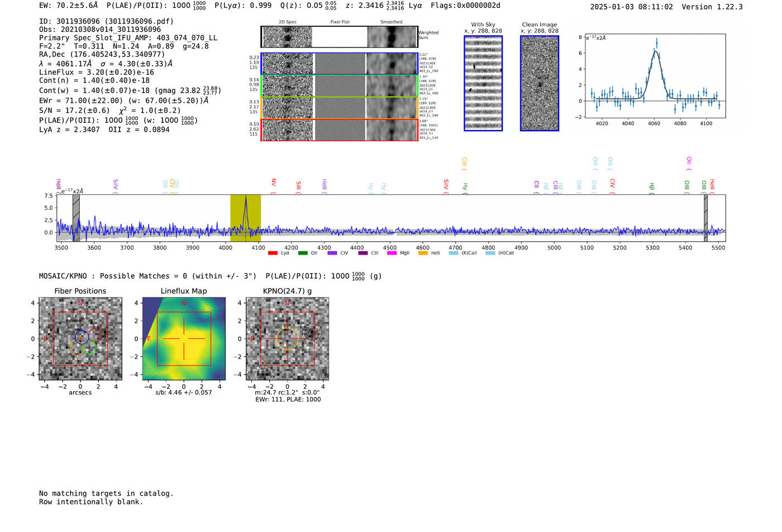The image size is (782, 532).
Task: Select the ID 3011936096 text line
Action: coord(106,21)
